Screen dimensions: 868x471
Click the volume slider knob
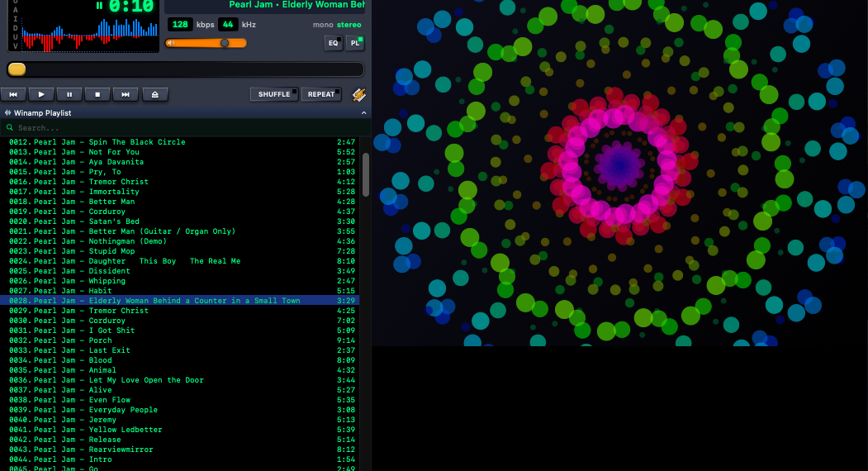coord(224,43)
